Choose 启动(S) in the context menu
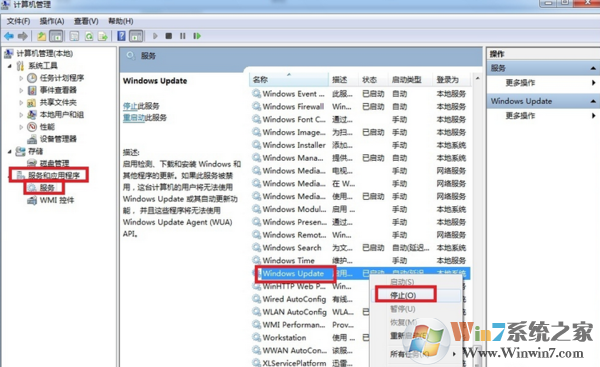The image size is (600, 367). [403, 282]
